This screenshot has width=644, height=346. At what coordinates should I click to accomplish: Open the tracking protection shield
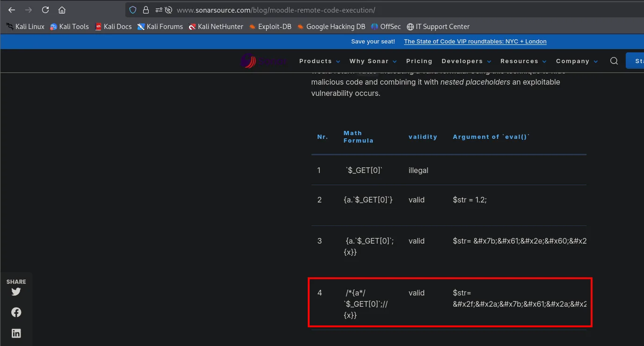[133, 10]
